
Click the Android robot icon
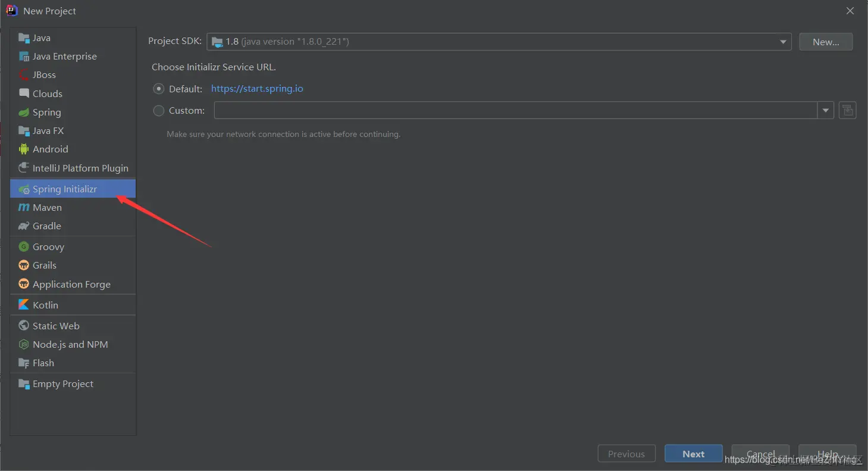click(x=24, y=149)
